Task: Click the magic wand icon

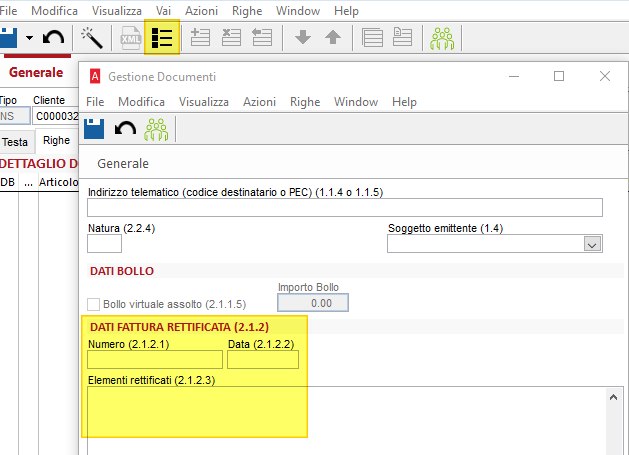Action: [92, 38]
